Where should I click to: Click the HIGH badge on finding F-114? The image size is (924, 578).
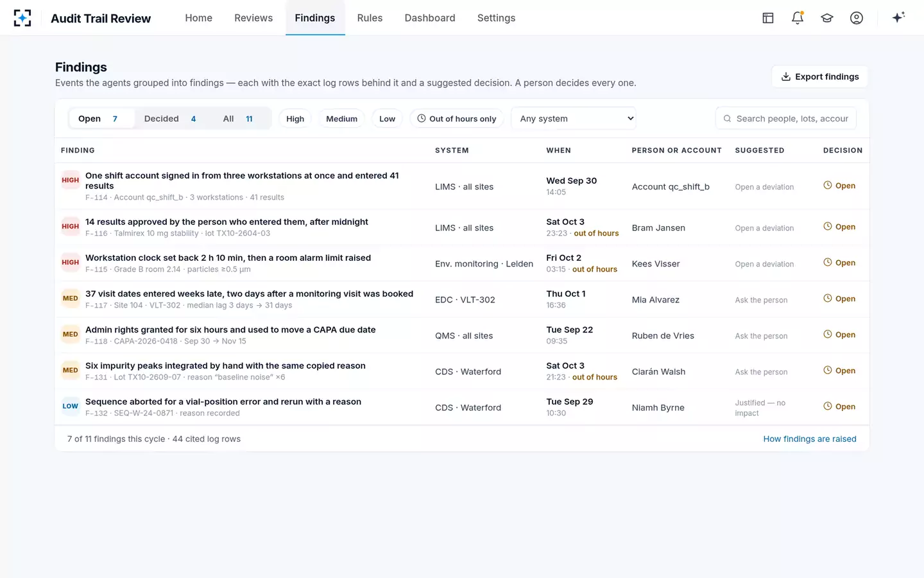[x=71, y=180]
